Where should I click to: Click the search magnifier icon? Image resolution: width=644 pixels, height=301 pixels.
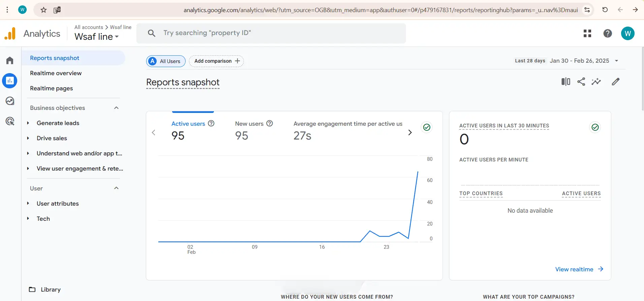[152, 33]
